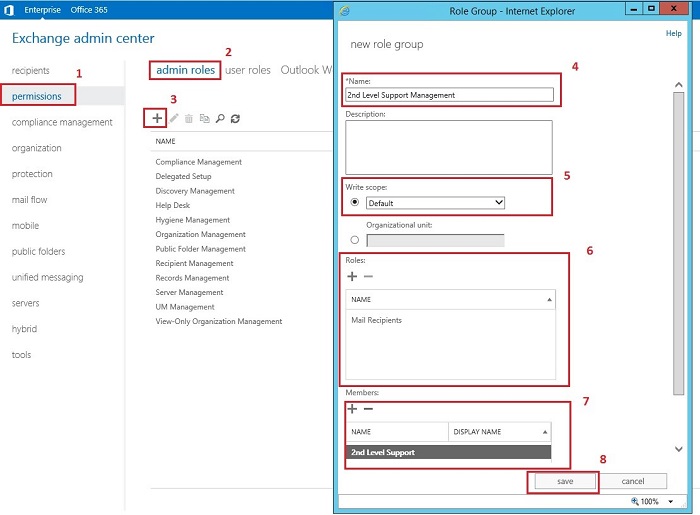Open the Outlook Web App policies tab
The image size is (700, 515).
306,70
